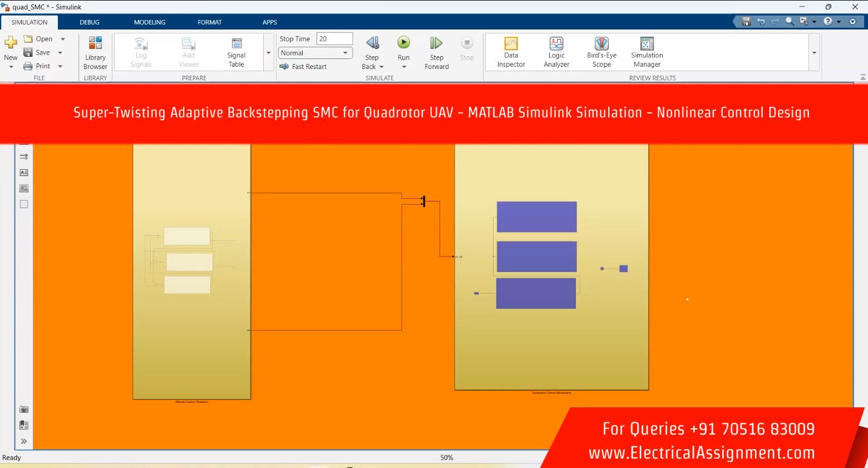The width and height of the screenshot is (868, 468).
Task: Open the Save dropdown arrow
Action: [x=60, y=53]
